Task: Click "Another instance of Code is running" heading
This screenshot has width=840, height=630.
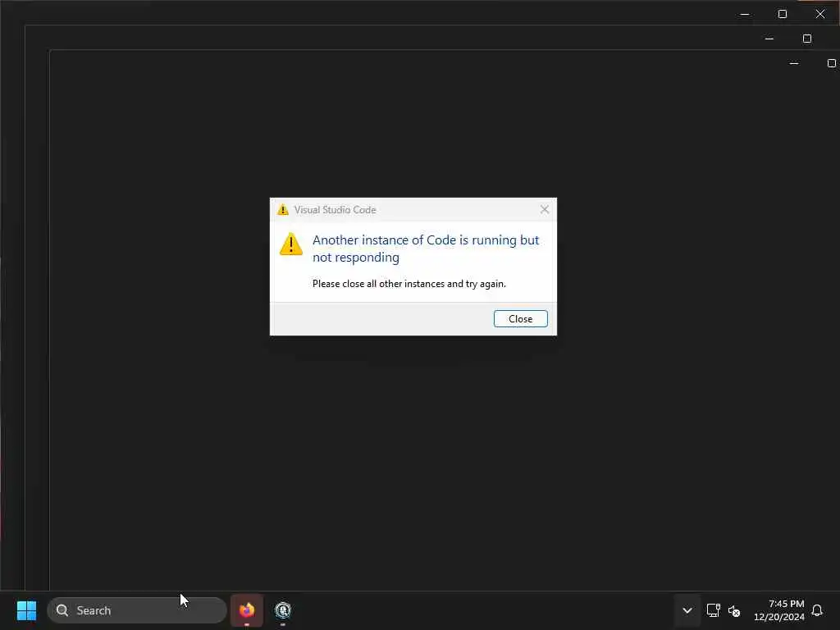Action: coord(426,249)
